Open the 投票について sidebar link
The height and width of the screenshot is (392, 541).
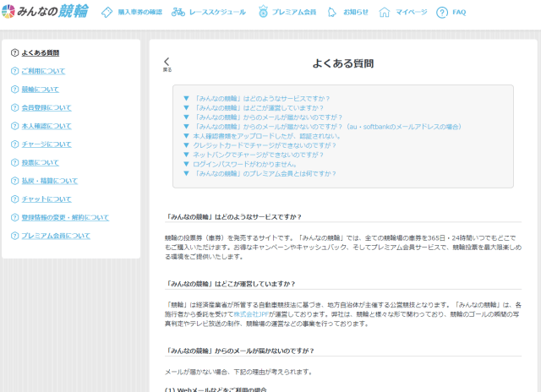(x=41, y=162)
